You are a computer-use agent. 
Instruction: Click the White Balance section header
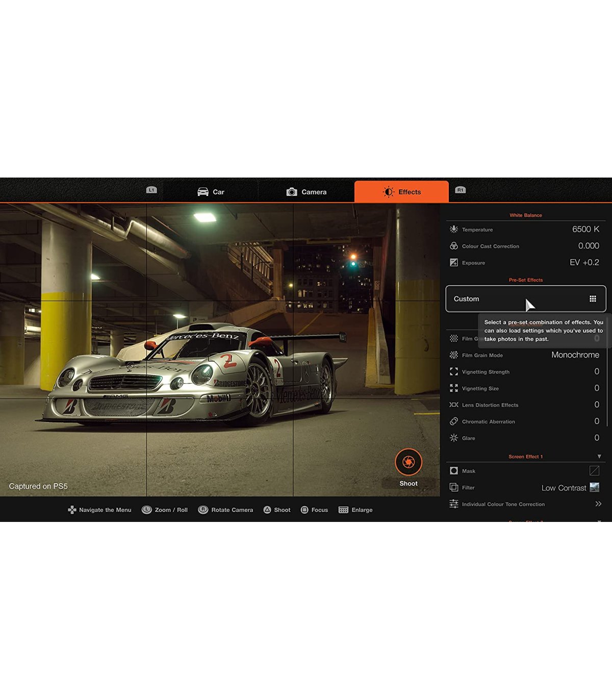(526, 215)
